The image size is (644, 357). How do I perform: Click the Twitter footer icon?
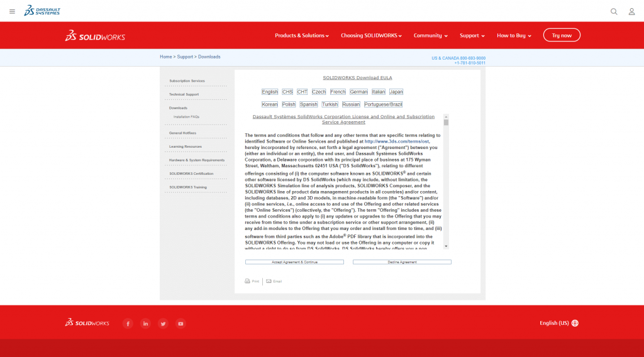[164, 324]
